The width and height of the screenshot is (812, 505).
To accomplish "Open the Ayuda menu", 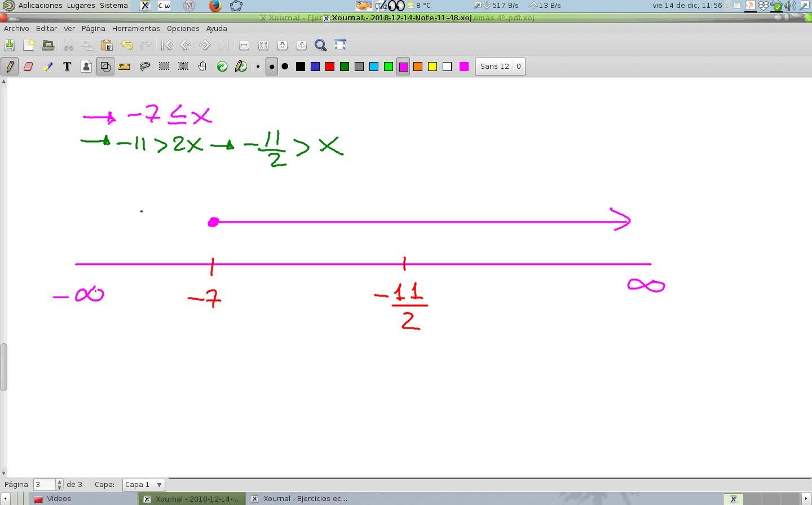I will (217, 28).
